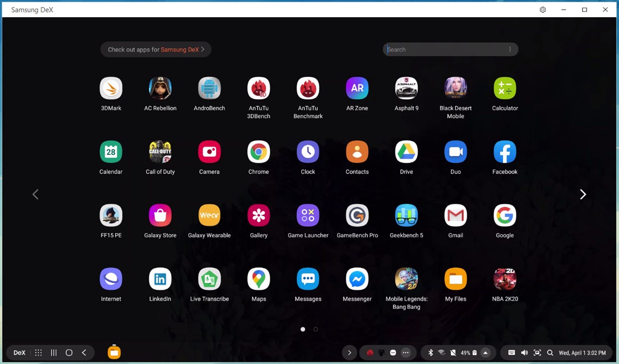
Task: Open Galaxy Wearable app
Action: point(210,215)
